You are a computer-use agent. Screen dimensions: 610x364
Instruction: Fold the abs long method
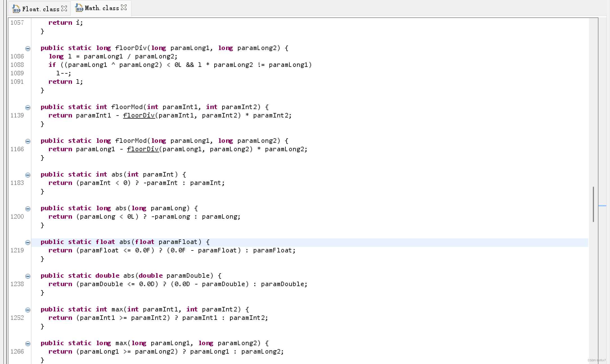pos(28,209)
